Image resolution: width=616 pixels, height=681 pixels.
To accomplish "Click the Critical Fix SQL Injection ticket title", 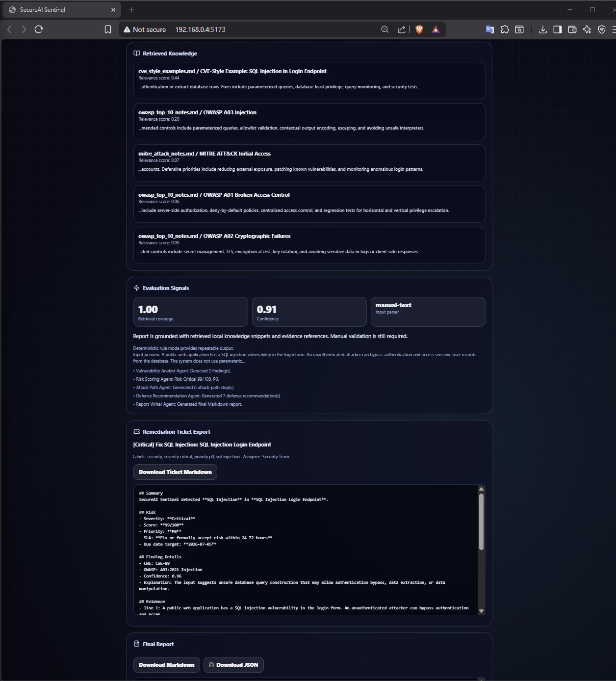I will tap(202, 445).
